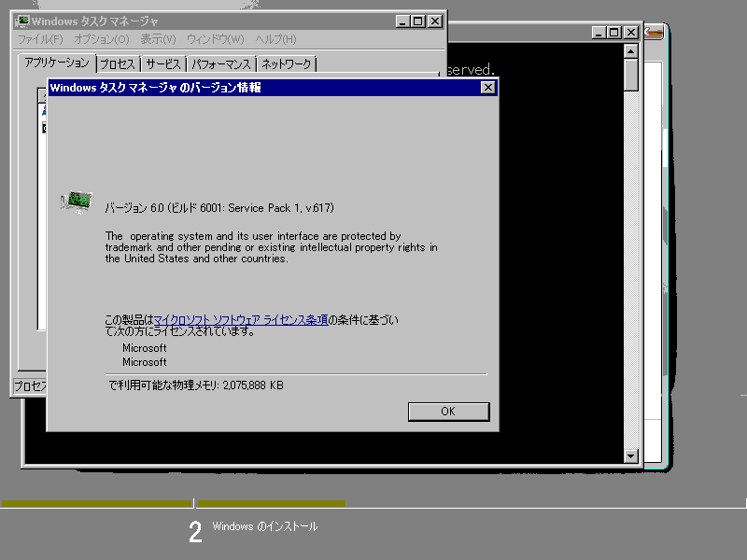Image resolution: width=747 pixels, height=560 pixels.
Task: Minimize the command prompt window
Action: click(599, 33)
